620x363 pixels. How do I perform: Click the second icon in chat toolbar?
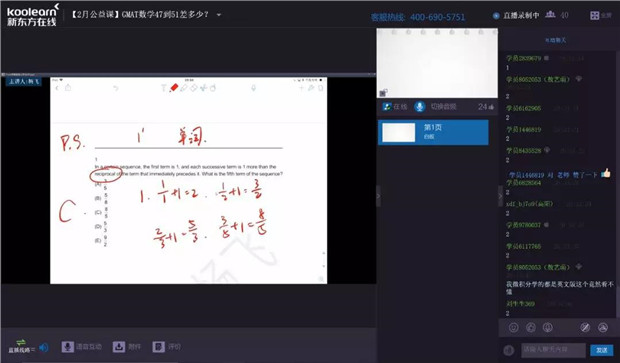[531, 327]
